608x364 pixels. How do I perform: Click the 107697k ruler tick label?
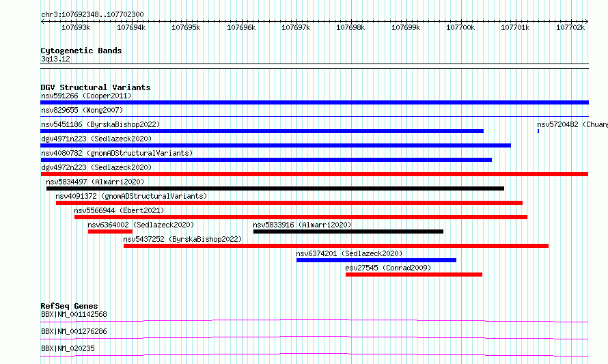[296, 27]
